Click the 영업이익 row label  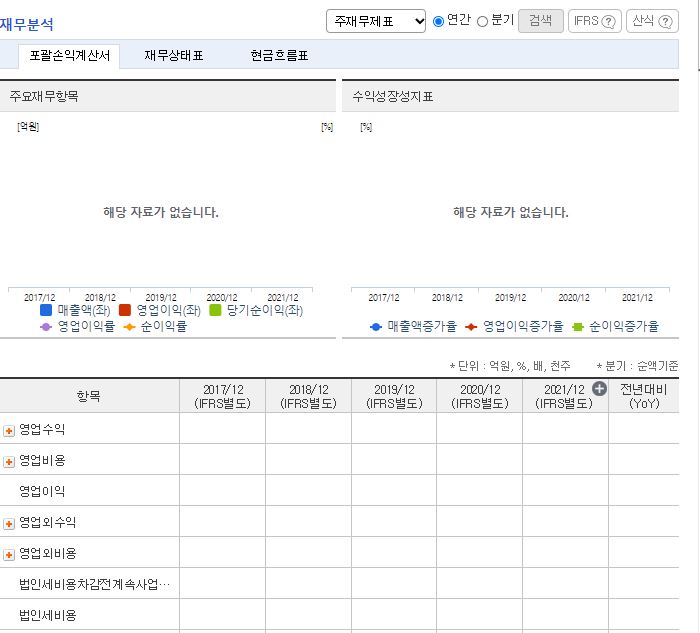pos(42,491)
